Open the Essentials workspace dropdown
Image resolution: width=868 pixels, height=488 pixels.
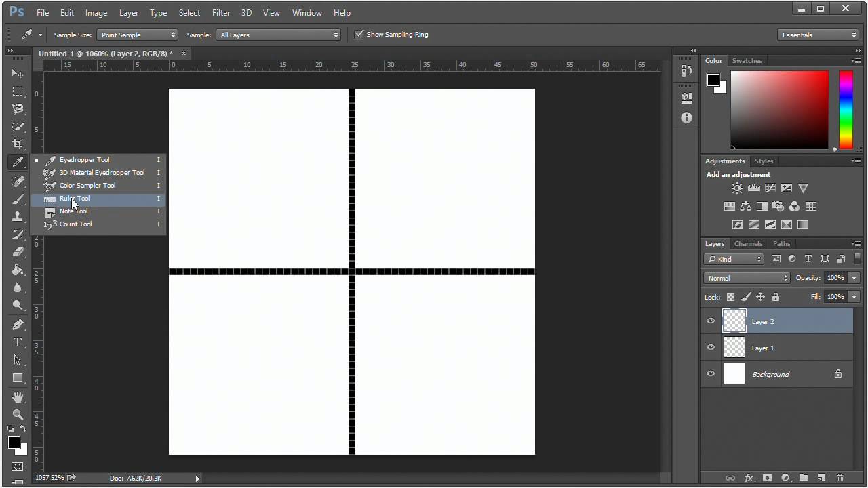[x=819, y=35]
